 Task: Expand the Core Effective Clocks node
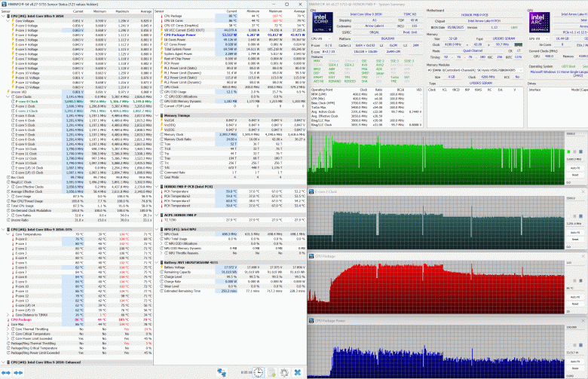click(8, 187)
